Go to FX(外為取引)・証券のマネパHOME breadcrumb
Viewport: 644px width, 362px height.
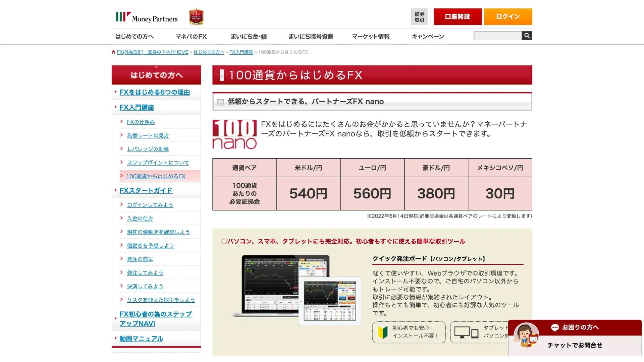point(153,52)
